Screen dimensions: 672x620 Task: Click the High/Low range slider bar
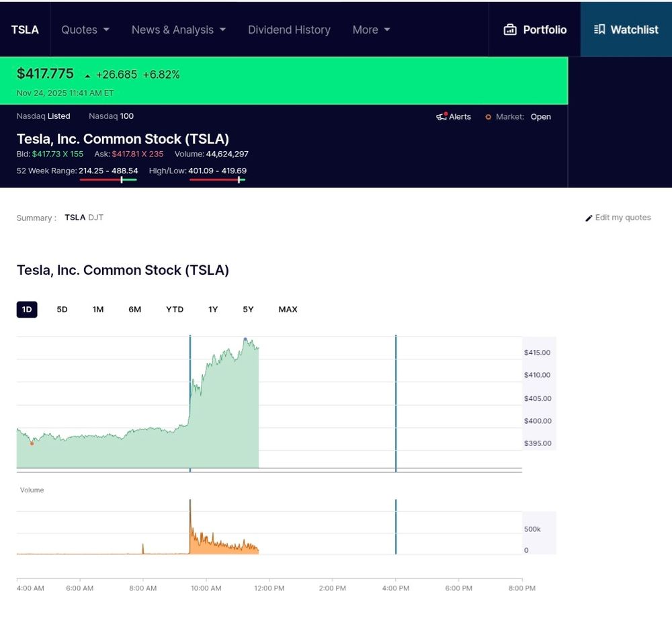point(217,180)
